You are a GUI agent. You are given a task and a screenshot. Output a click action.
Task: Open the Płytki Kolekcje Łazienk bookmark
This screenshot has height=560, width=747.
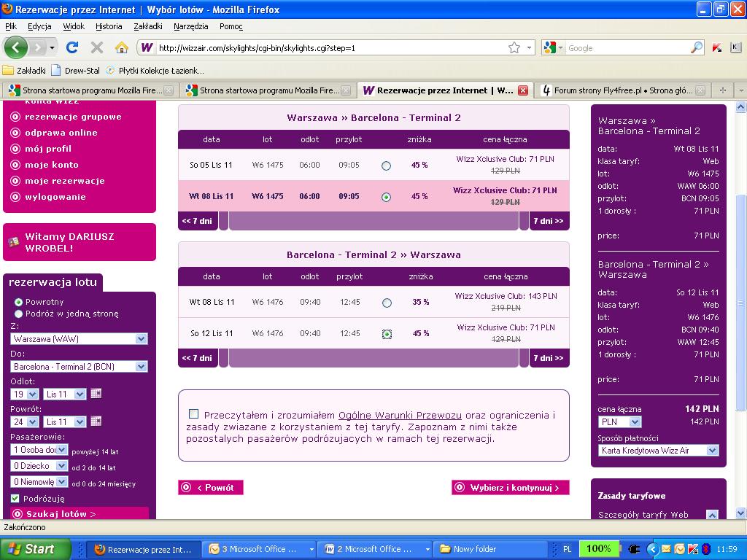[155, 71]
